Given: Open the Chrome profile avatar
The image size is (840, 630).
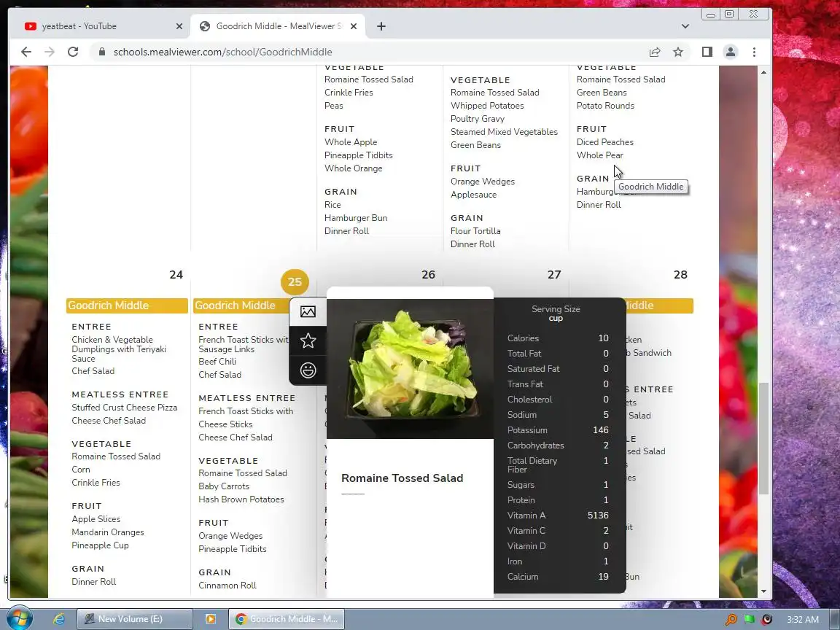Looking at the screenshot, I should pos(730,52).
